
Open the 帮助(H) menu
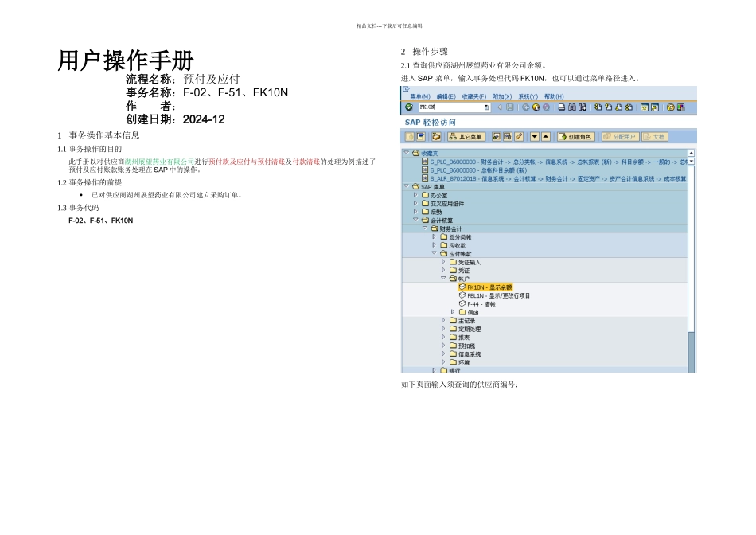pos(554,96)
